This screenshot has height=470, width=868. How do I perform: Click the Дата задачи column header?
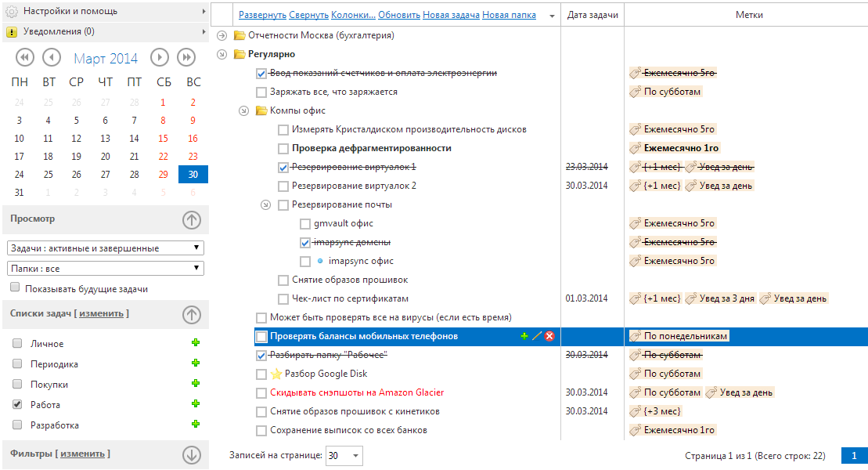pos(592,15)
